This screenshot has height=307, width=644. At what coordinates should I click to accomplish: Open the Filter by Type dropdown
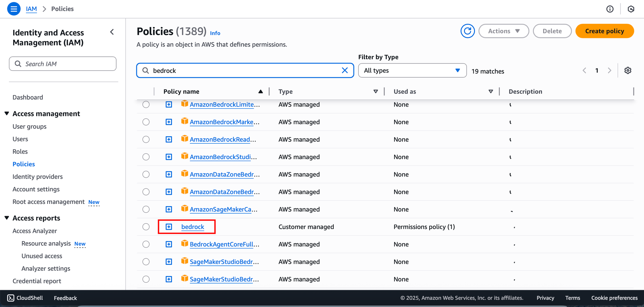[412, 70]
